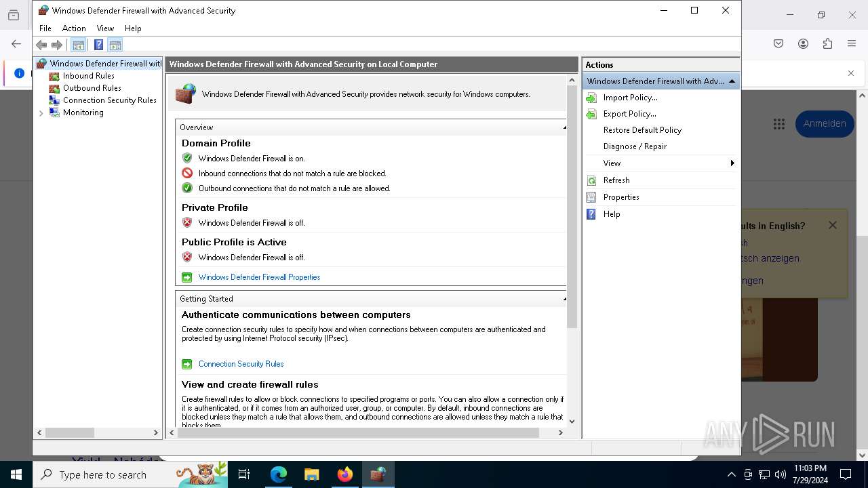Click the Import Policy icon
The width and height of the screenshot is (868, 488).
(x=591, y=98)
